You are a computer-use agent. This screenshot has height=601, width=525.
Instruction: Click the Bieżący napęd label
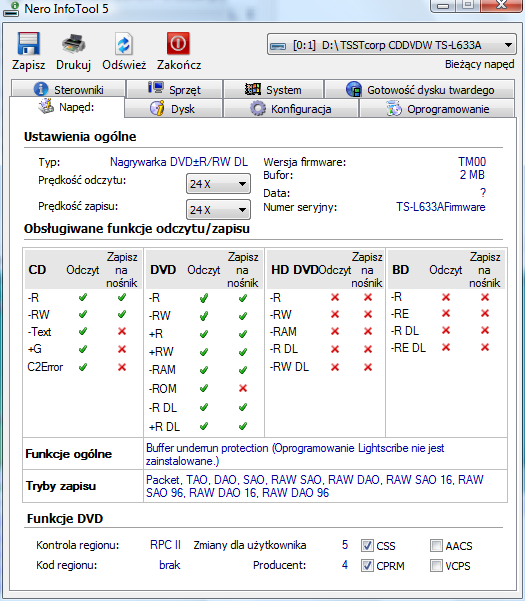point(479,64)
